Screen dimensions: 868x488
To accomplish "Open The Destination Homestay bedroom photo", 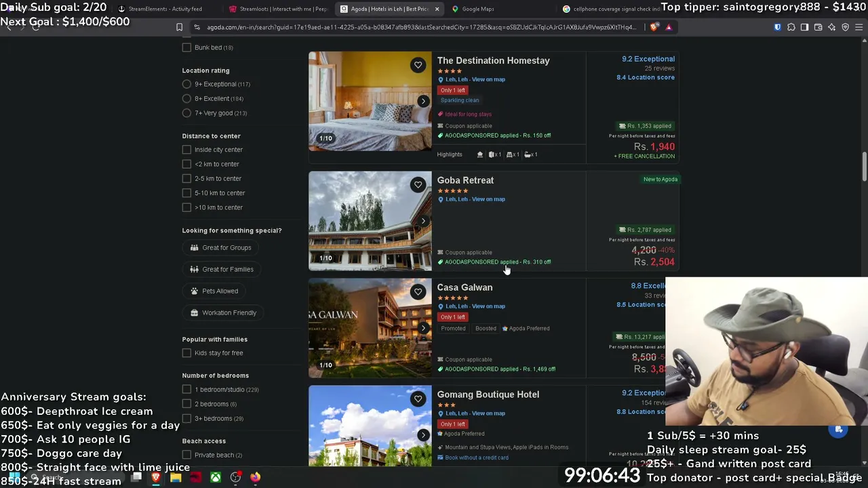I will pyautogui.click(x=370, y=101).
